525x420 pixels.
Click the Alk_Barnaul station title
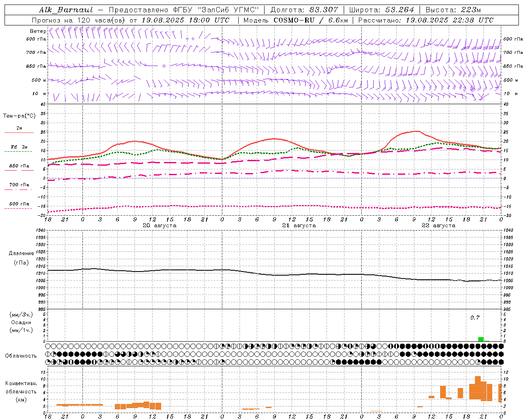point(66,10)
